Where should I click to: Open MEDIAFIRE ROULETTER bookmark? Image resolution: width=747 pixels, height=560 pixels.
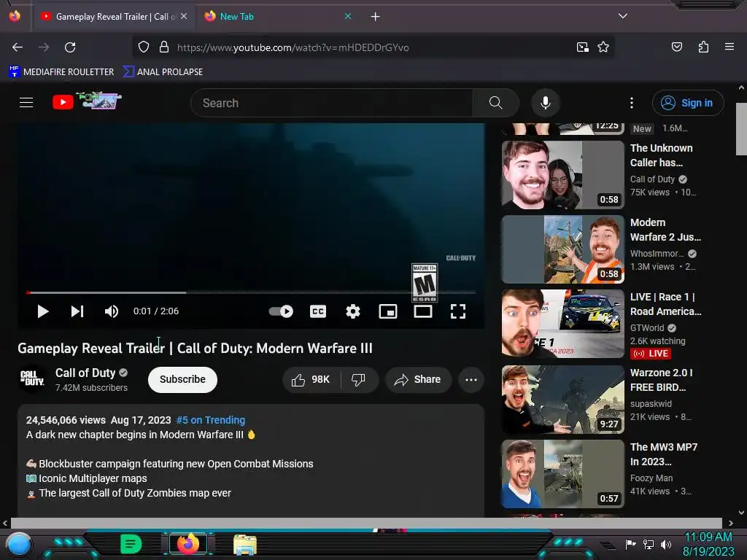(61, 72)
